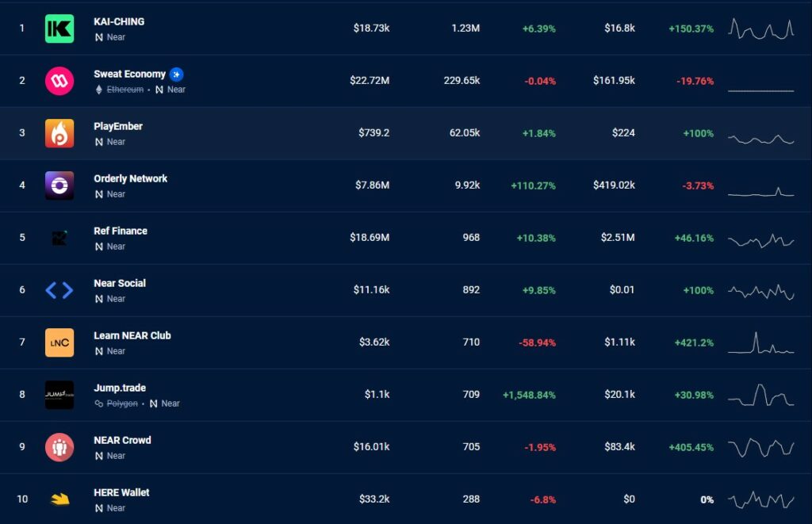Click the KAI-CHING activity sparkline chart
The image size is (812, 524).
click(x=760, y=29)
